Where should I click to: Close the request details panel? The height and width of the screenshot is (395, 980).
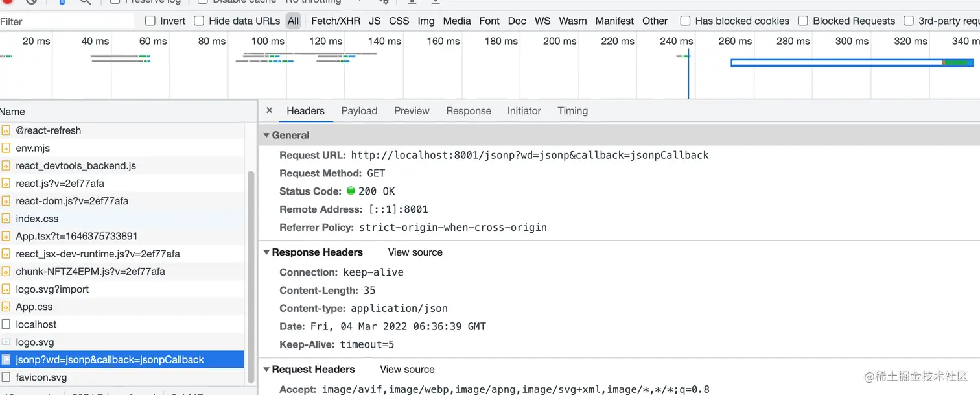pyautogui.click(x=269, y=110)
